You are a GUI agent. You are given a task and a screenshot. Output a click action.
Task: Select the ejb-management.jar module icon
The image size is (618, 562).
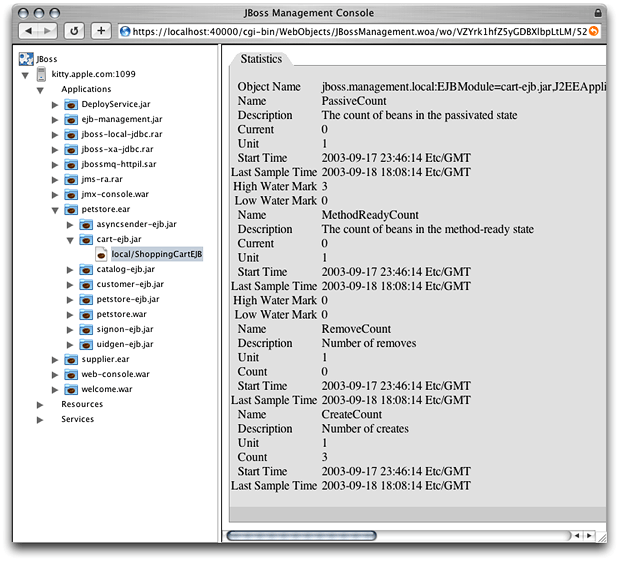tap(71, 119)
